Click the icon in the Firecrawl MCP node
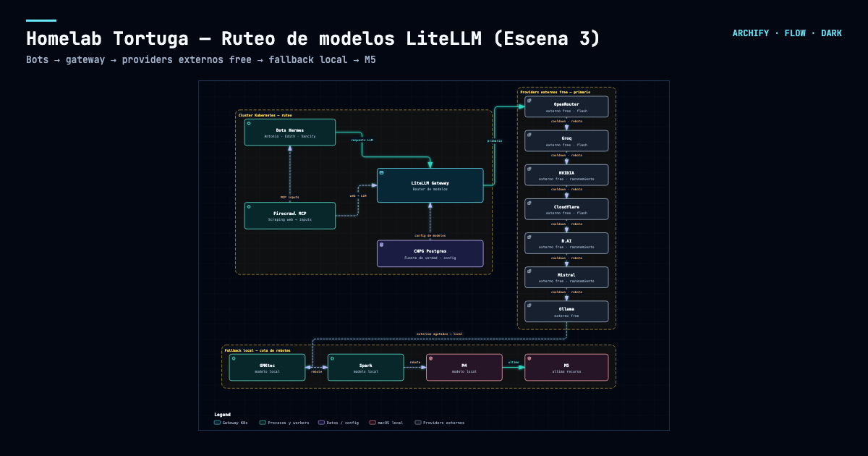This screenshot has width=868, height=456. (249, 206)
